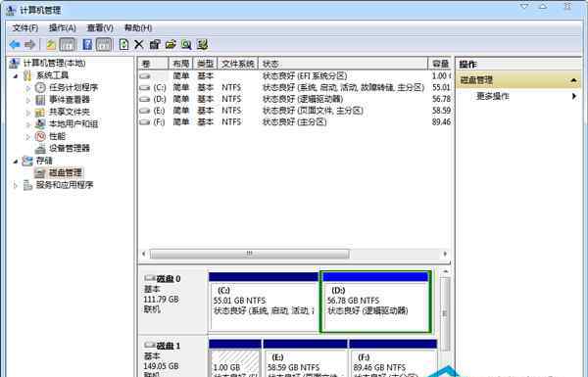
Task: Sort by the 文件系统 column header
Action: pos(238,64)
